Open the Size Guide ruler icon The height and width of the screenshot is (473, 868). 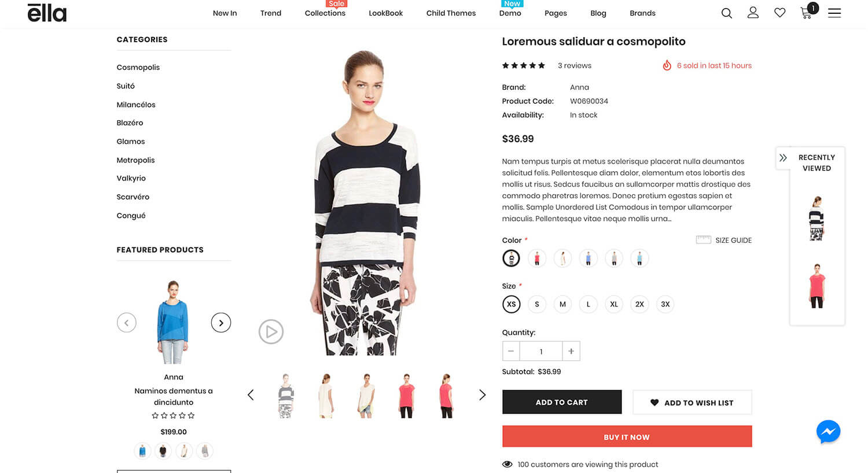[703, 239]
